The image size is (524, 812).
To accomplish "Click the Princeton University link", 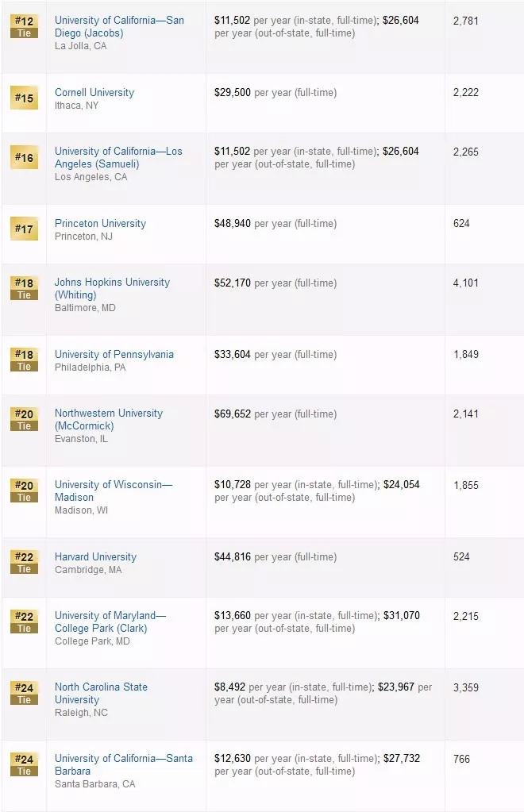I will coord(100,223).
